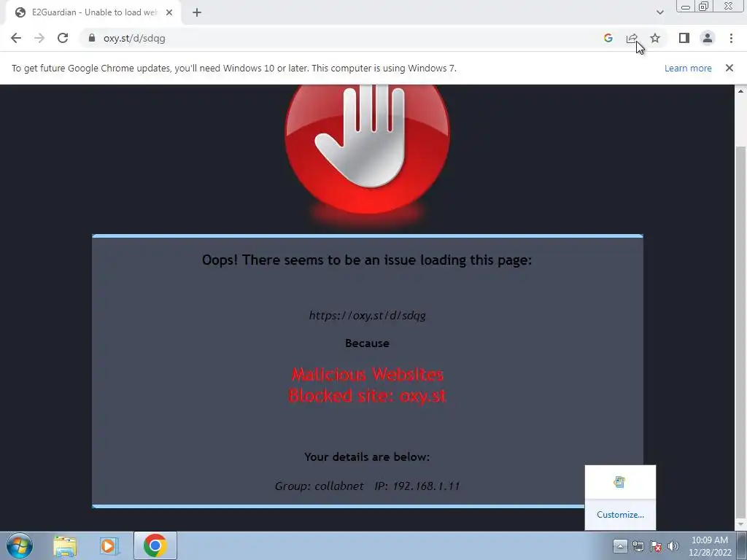Screen dimensions: 747x560
Task: Bookmark this tab with the star
Action: click(655, 38)
